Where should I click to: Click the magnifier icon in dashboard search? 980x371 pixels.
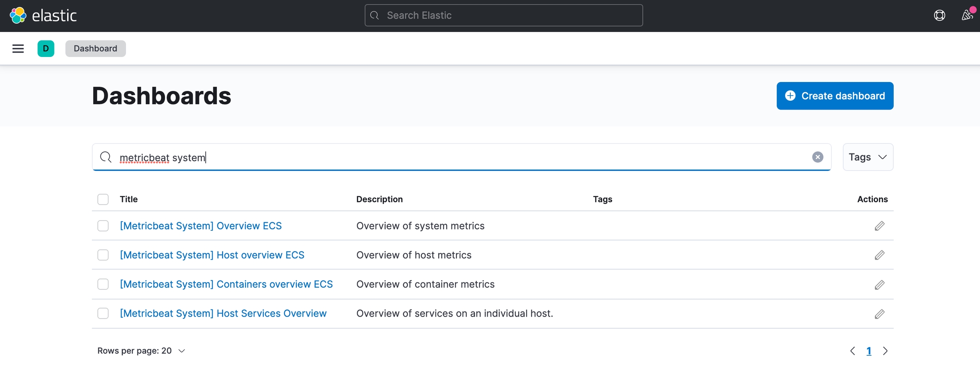click(x=105, y=157)
